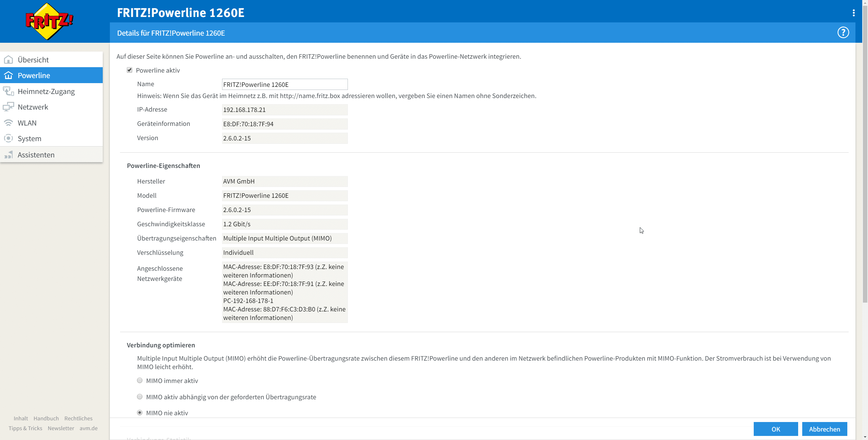868x440 pixels.
Task: Select MIMO nie aktiv radio button
Action: 140,413
